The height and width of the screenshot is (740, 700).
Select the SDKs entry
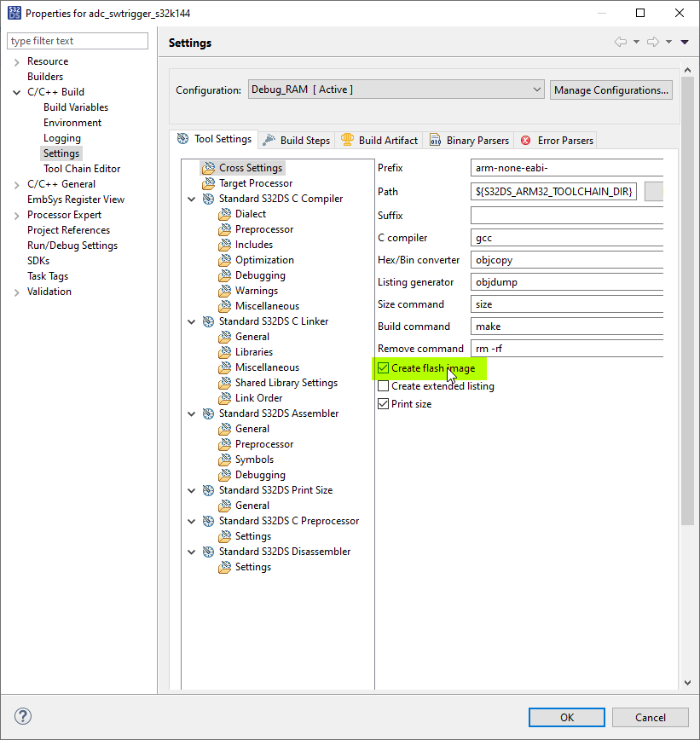(x=38, y=261)
